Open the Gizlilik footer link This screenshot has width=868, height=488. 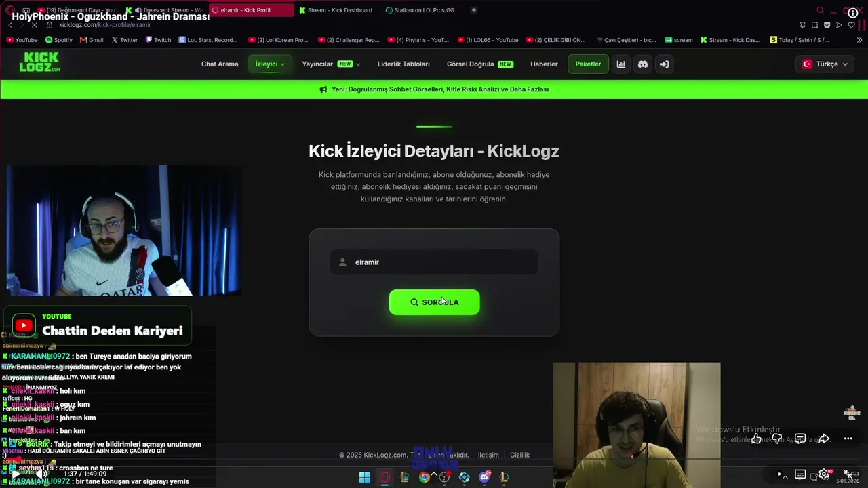519,455
